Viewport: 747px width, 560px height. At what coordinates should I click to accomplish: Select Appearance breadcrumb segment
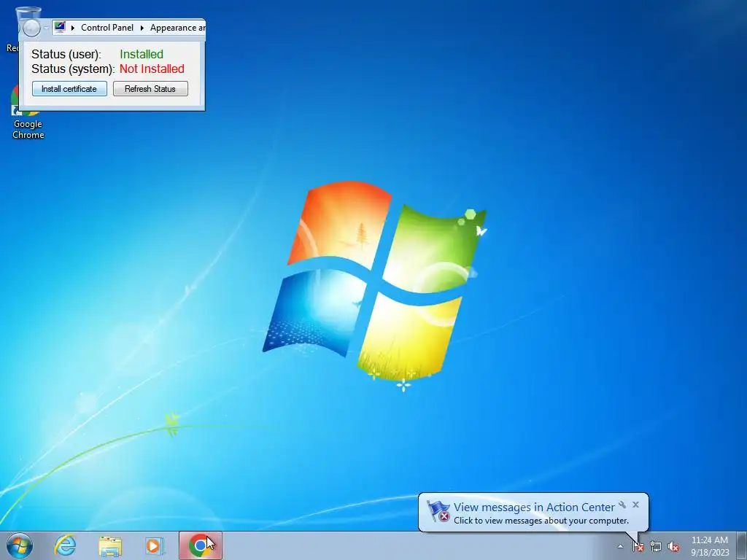(177, 28)
